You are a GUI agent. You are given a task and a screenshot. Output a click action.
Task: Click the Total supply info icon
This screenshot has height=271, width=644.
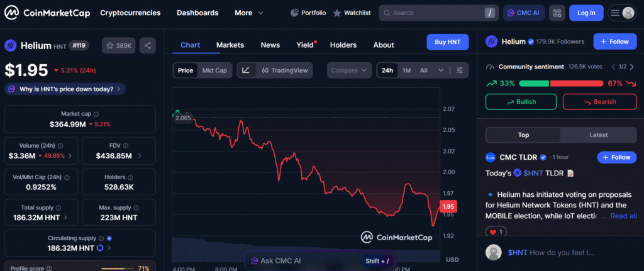click(58, 207)
